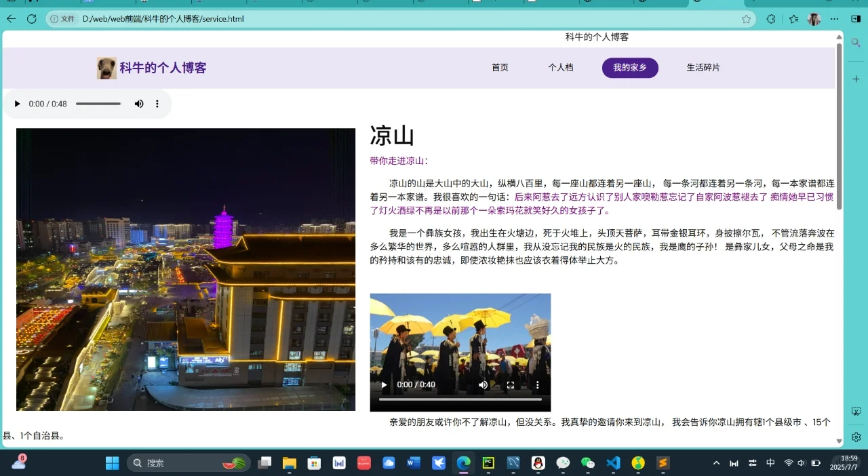Open WeChat from the taskbar
This screenshot has height=476, width=868.
[587, 463]
